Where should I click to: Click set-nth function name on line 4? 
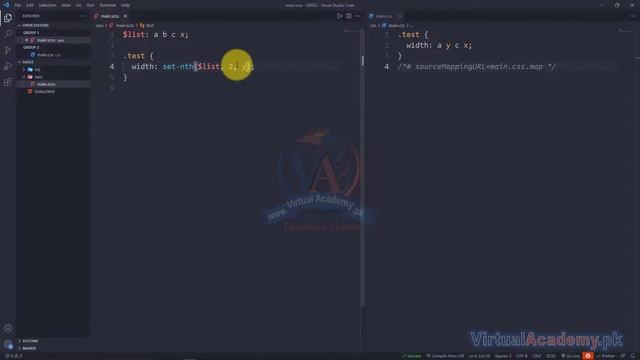click(178, 67)
